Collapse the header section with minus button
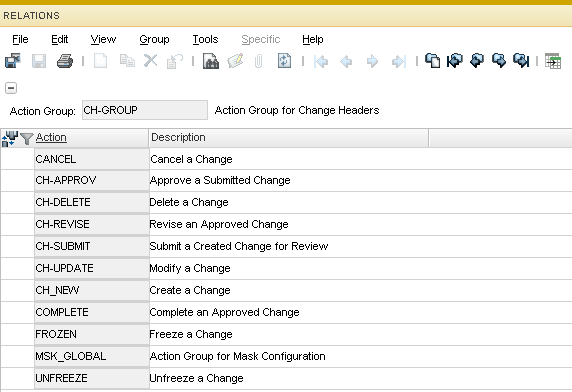This screenshot has height=392, width=572. (x=11, y=88)
